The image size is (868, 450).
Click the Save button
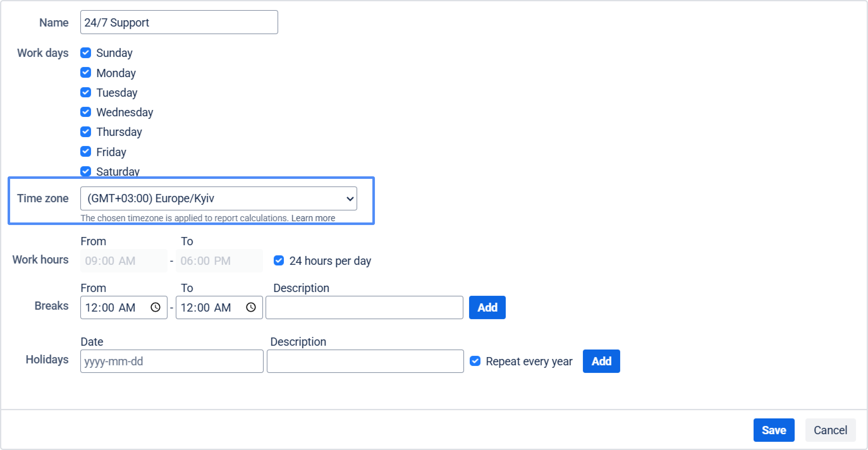pos(774,430)
